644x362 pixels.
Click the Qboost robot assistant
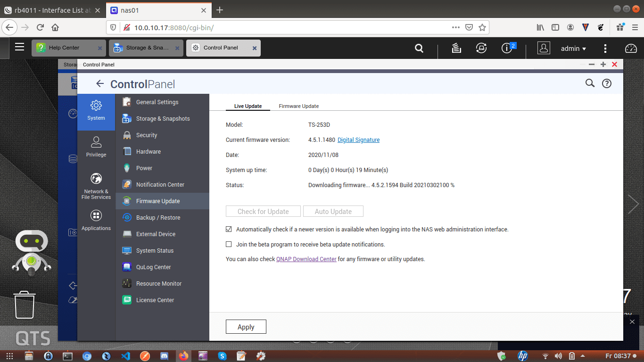pos(31,253)
